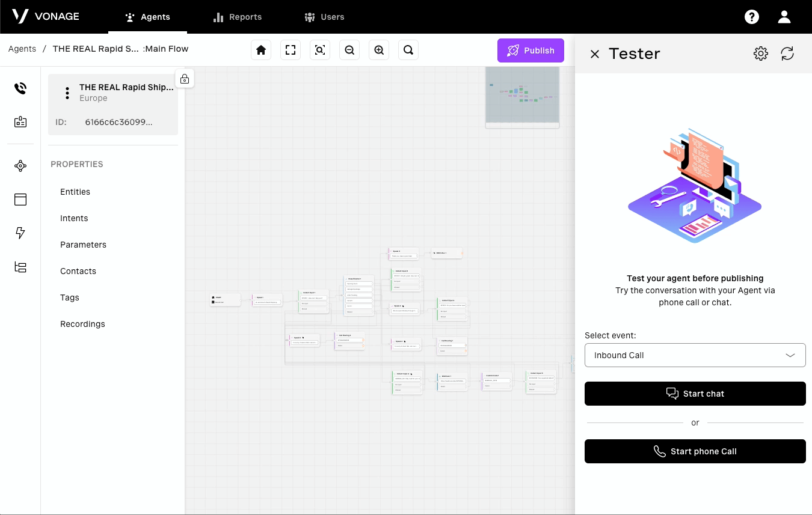Switch to the Users tab
Image resolution: width=812 pixels, height=515 pixels.
324,17
